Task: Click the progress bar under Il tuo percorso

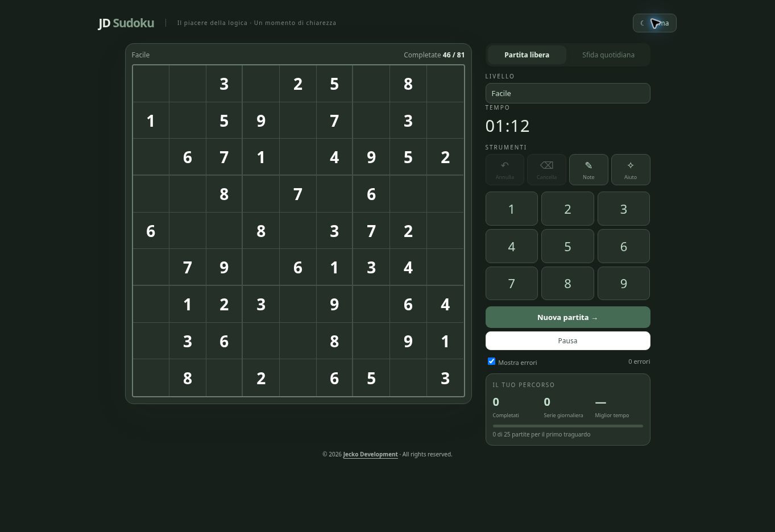Action: [567, 426]
